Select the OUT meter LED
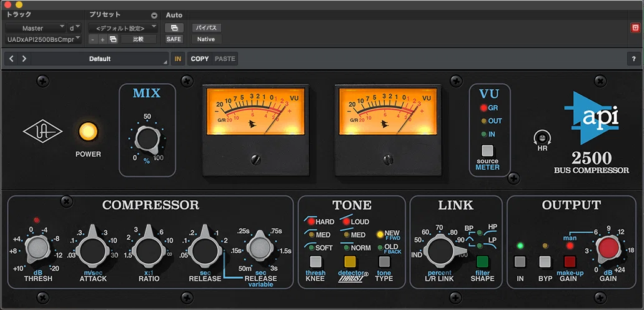644x310 pixels. coord(484,121)
